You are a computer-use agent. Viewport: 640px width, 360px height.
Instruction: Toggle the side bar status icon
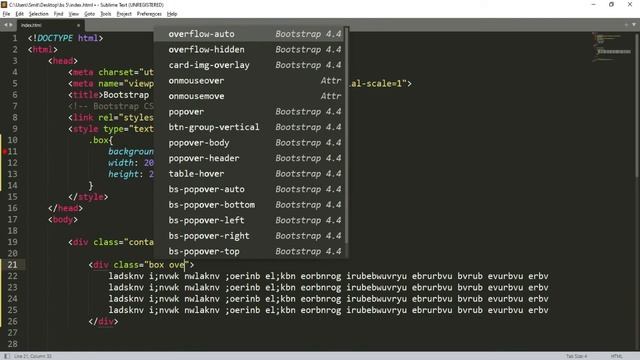coord(7,356)
